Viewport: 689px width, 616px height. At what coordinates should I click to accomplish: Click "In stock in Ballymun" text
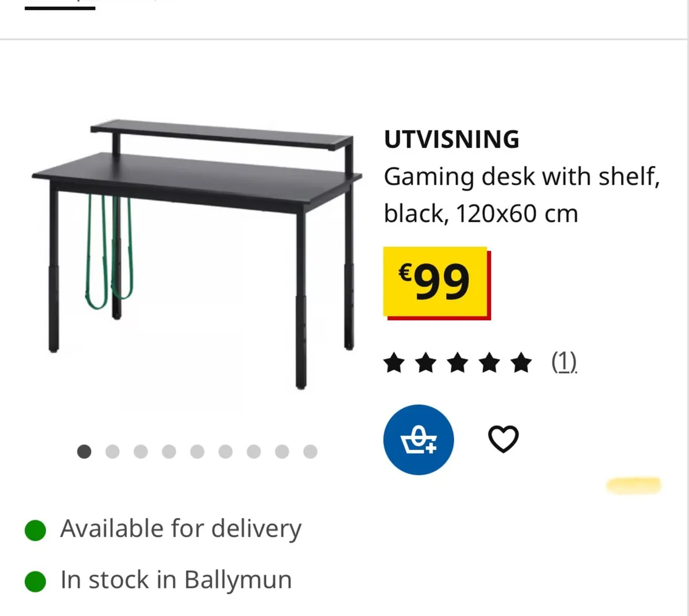(176, 580)
